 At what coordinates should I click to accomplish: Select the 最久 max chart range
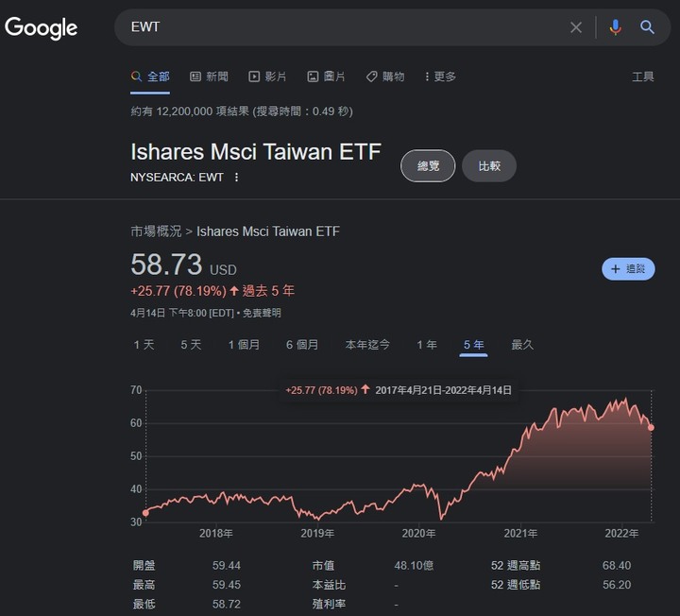[522, 345]
